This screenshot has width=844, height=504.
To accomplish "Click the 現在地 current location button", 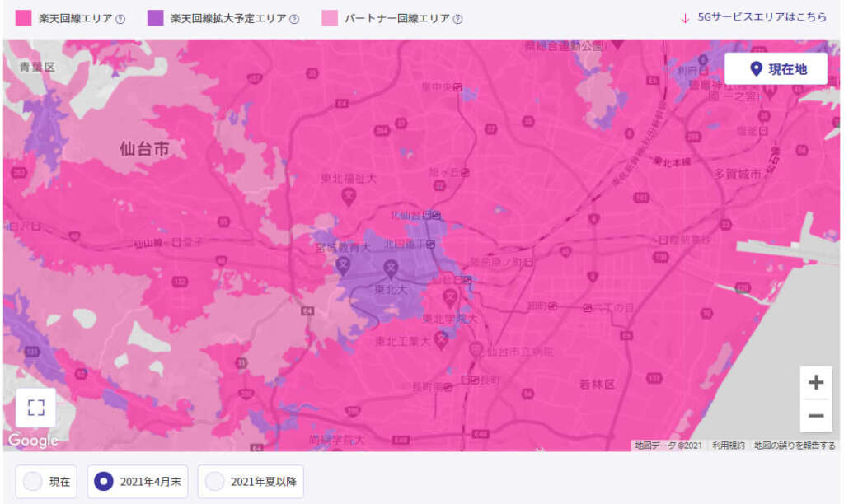I will (x=776, y=69).
